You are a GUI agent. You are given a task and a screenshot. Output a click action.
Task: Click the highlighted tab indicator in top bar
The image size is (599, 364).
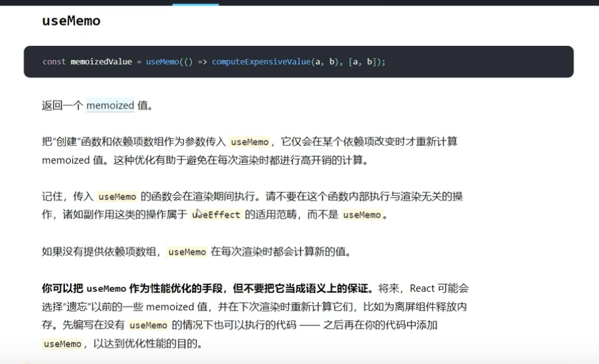point(196,4)
